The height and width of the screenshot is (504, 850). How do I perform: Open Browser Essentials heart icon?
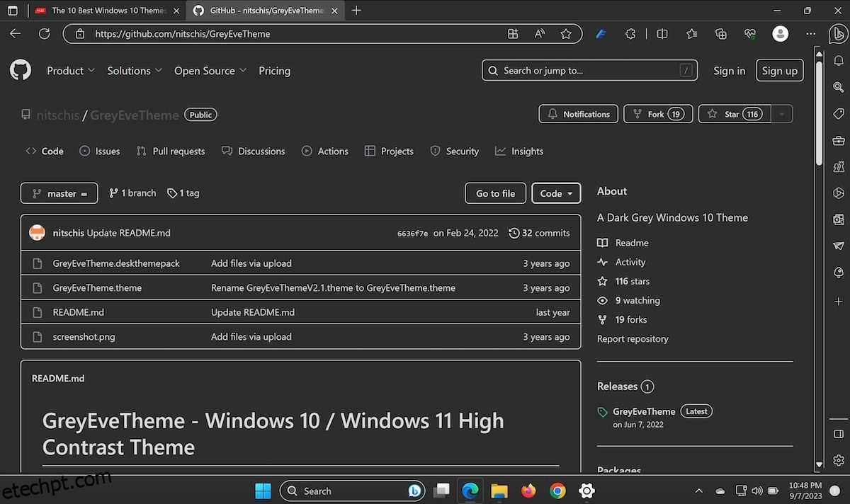pyautogui.click(x=750, y=33)
